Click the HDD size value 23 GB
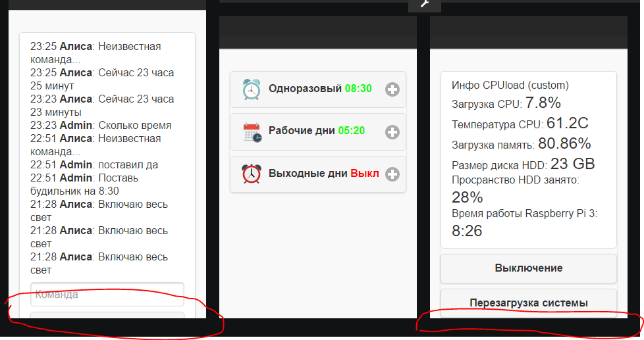This screenshot has width=644, height=340. click(572, 164)
